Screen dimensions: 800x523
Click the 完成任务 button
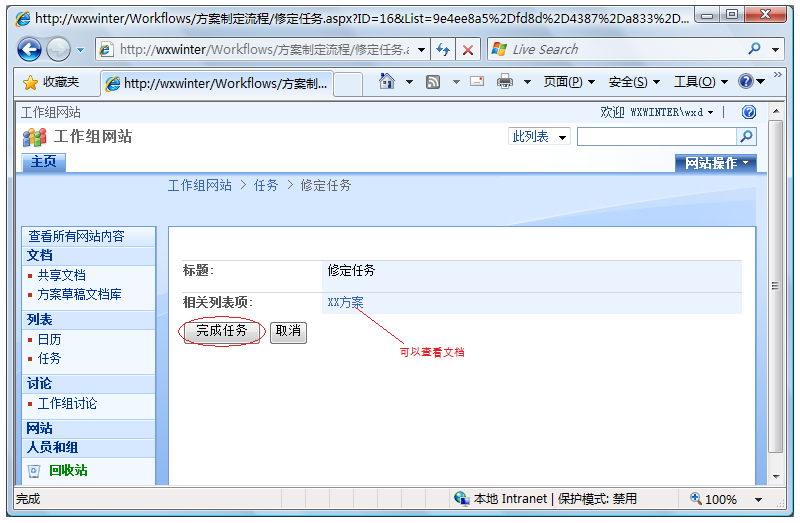[x=221, y=332]
